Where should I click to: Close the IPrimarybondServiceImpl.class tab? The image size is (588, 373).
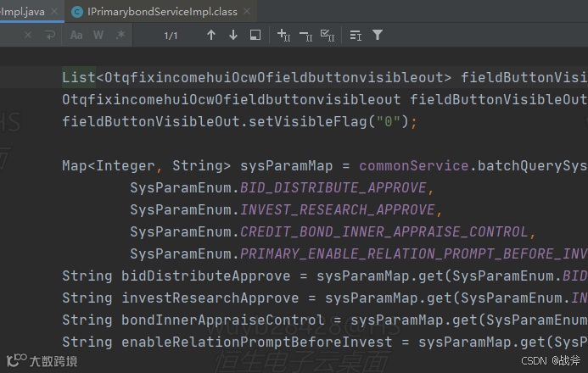point(247,11)
